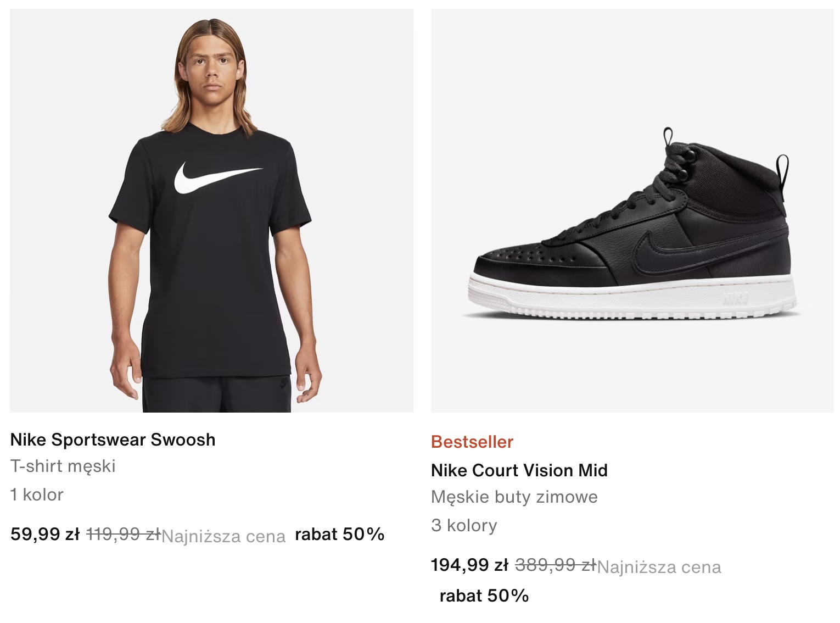Click the crossed-out 119,99 zł price
Screen dimensions: 840x623
tap(123, 534)
